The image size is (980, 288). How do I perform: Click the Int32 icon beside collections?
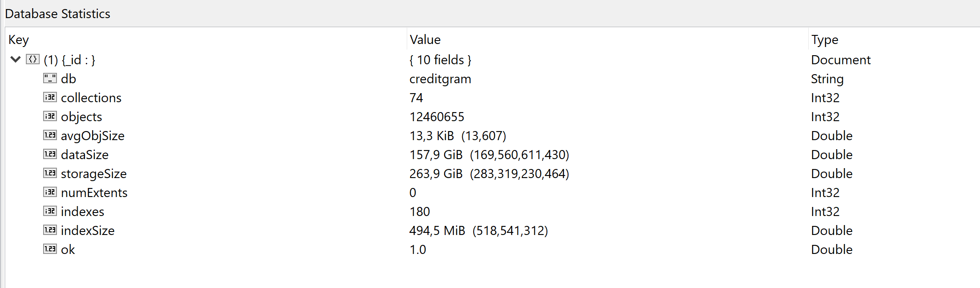tap(50, 97)
